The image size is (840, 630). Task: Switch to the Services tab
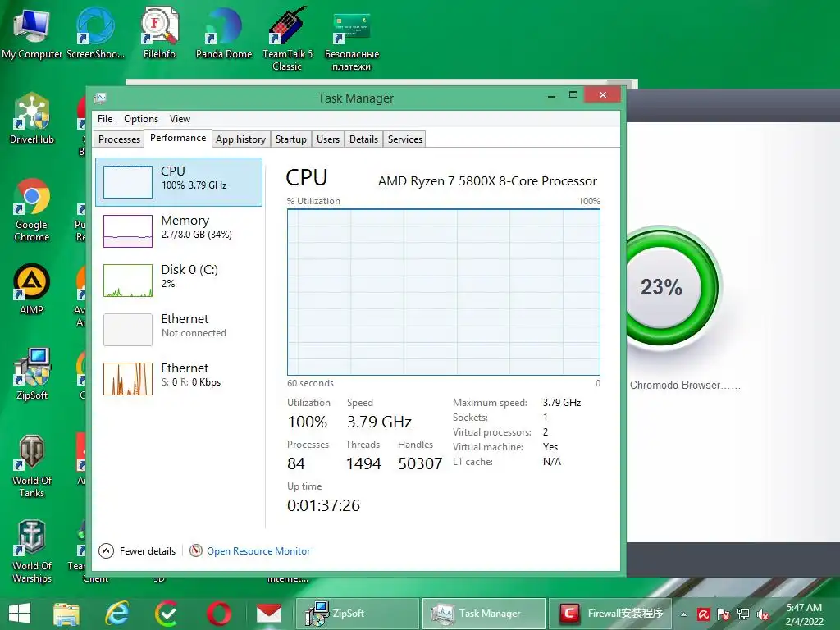[x=405, y=139]
